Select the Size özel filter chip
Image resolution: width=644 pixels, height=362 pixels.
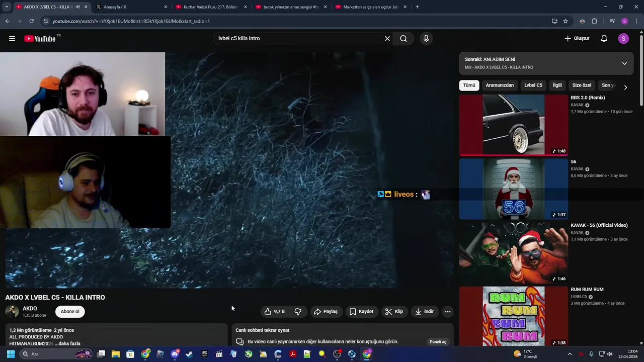582,85
